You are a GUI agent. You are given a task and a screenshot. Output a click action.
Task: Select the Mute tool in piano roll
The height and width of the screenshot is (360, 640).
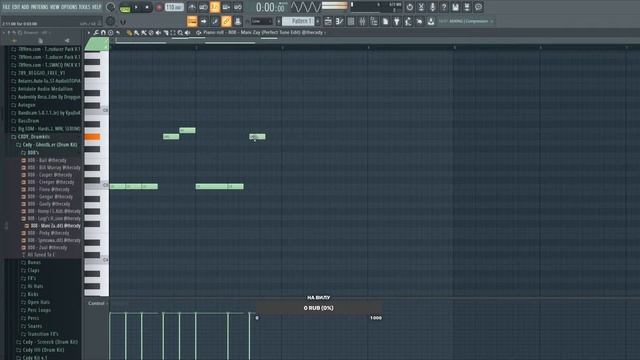click(158, 33)
